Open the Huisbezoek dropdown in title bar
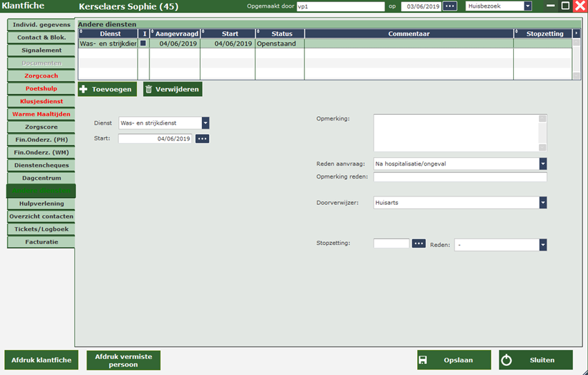This screenshot has height=375, width=588. (x=528, y=6)
